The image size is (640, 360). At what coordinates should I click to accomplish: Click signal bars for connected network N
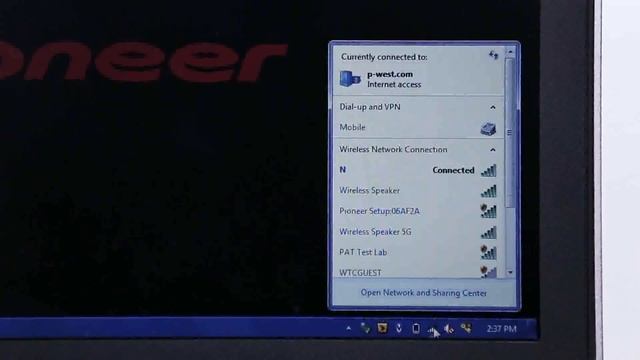tap(489, 170)
